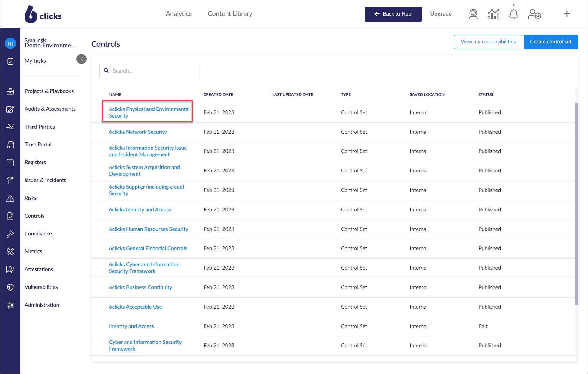Click View my responsibilities button
The image size is (588, 374).
pos(488,42)
